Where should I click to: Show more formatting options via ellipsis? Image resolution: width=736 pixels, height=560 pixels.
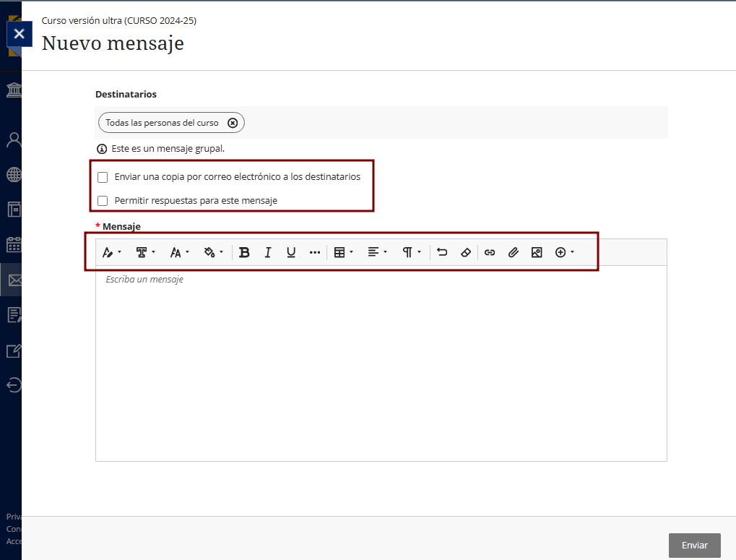click(315, 252)
